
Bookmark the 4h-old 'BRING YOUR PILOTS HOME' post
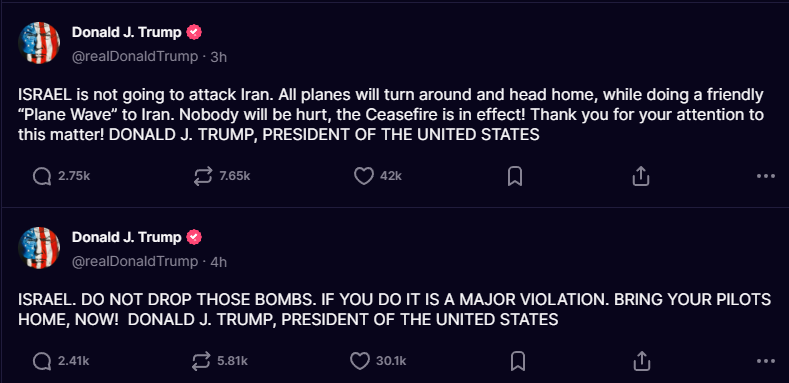point(518,361)
